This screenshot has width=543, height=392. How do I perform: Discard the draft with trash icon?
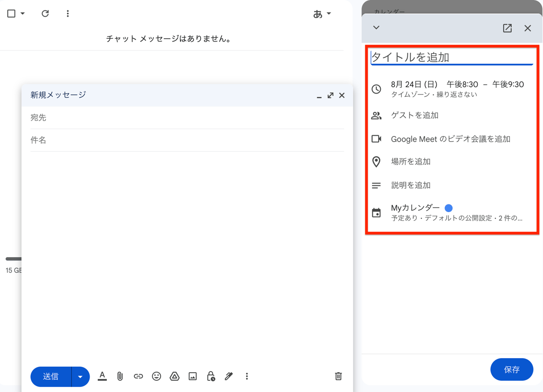click(x=338, y=376)
